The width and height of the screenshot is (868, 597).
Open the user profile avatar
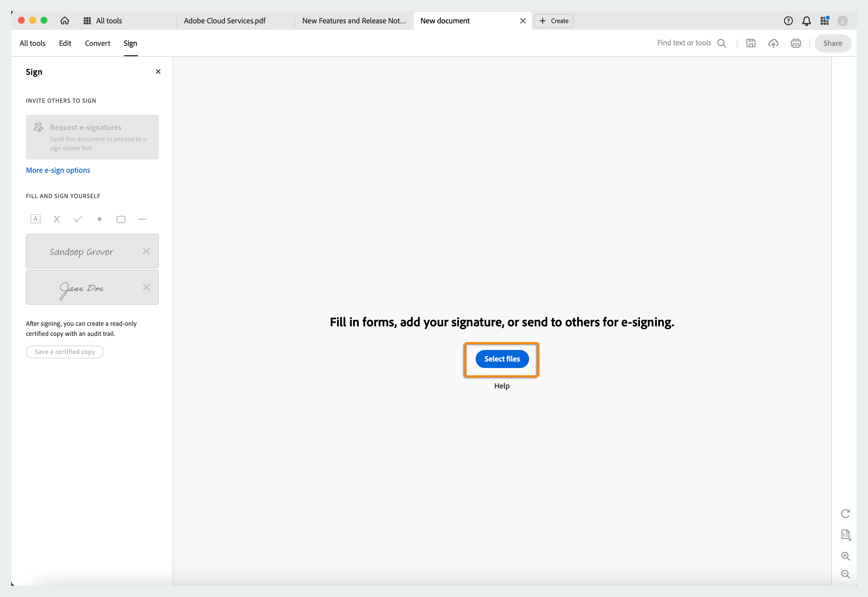coord(843,21)
